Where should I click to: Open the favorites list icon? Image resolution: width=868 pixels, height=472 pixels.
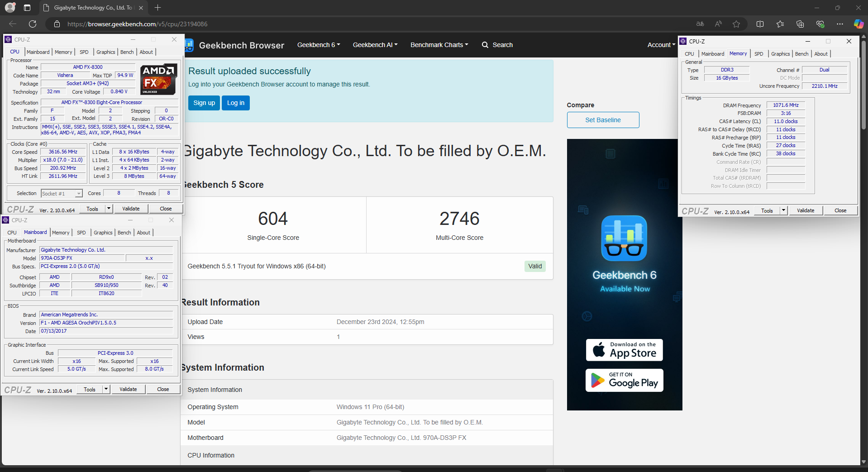780,24
